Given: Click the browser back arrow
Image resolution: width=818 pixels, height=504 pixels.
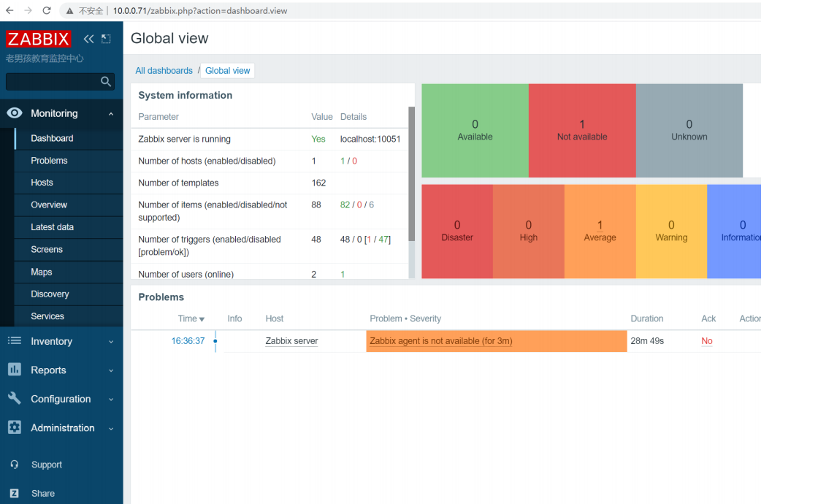Looking at the screenshot, I should 9,10.
